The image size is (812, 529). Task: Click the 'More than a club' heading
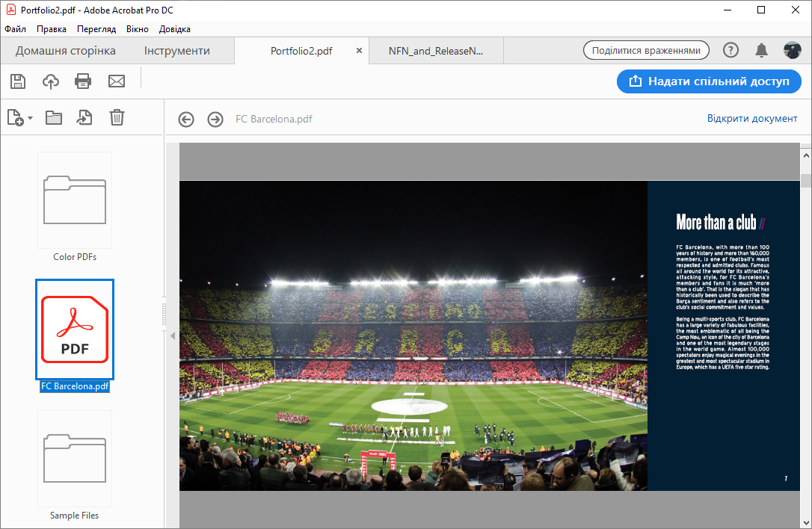720,222
